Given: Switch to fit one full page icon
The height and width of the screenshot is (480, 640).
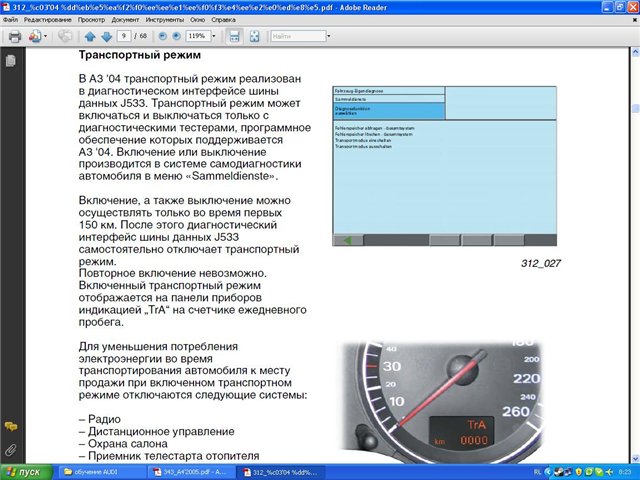Looking at the screenshot, I should tap(254, 36).
